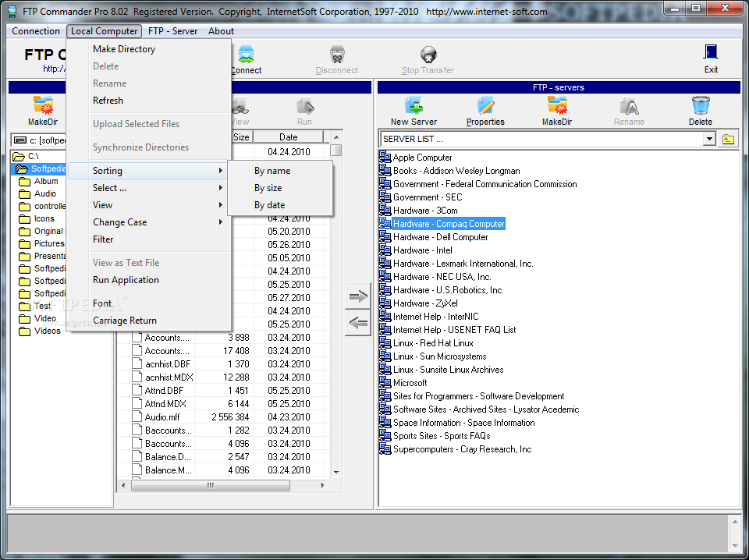Image resolution: width=749 pixels, height=560 pixels.
Task: Click the Audio.mff file icon
Action: 137,416
